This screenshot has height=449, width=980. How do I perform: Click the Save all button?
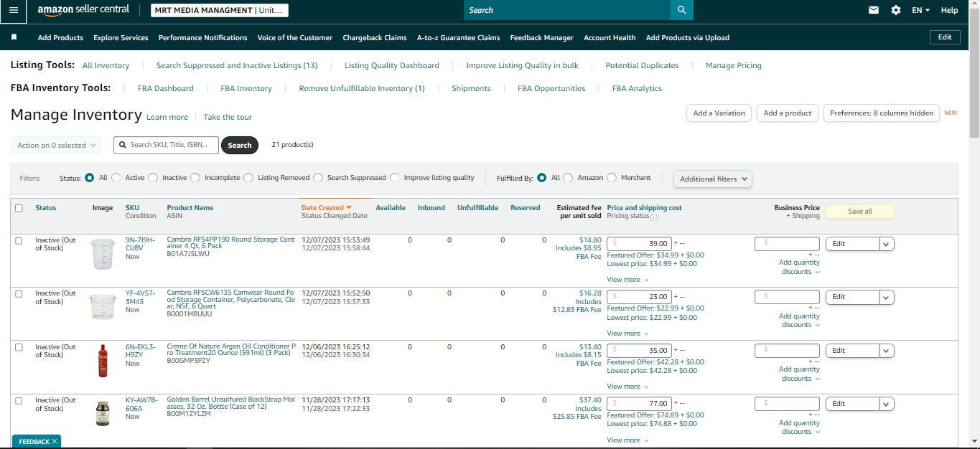[x=859, y=212]
